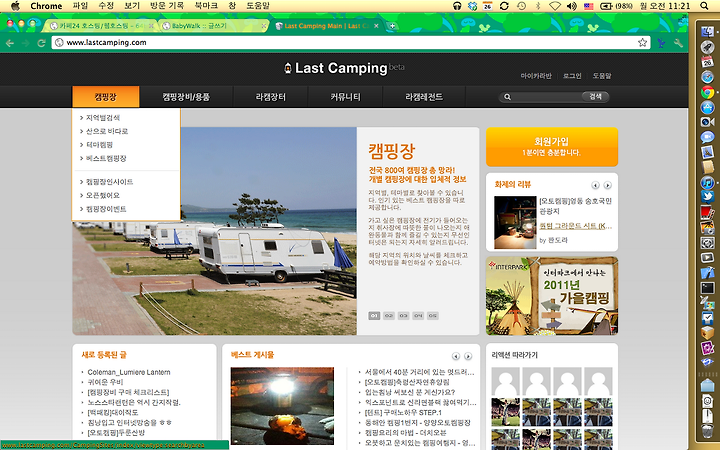720x450 pixels.
Task: Click the Spotlight magnifier in menu bar
Action: [704, 6]
